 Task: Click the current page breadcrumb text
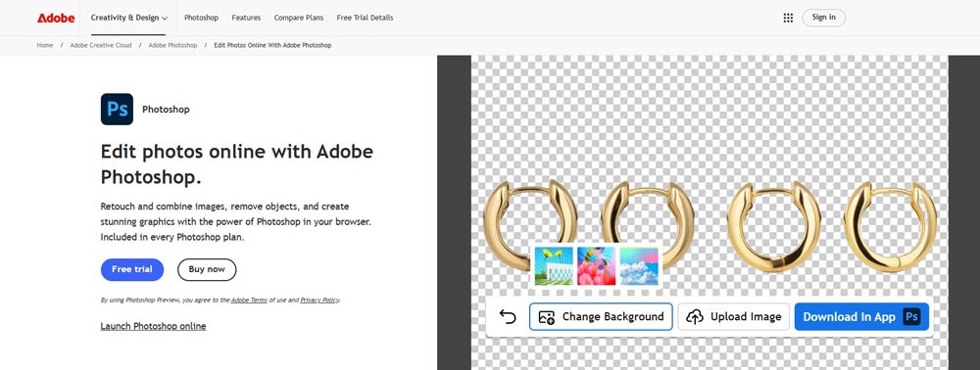click(272, 46)
